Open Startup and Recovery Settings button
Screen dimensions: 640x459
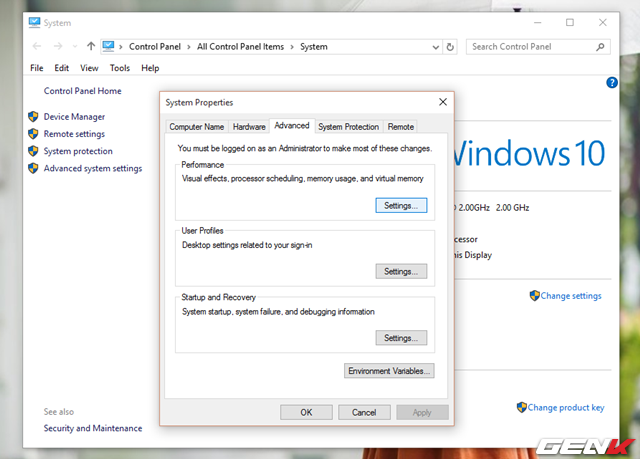401,338
